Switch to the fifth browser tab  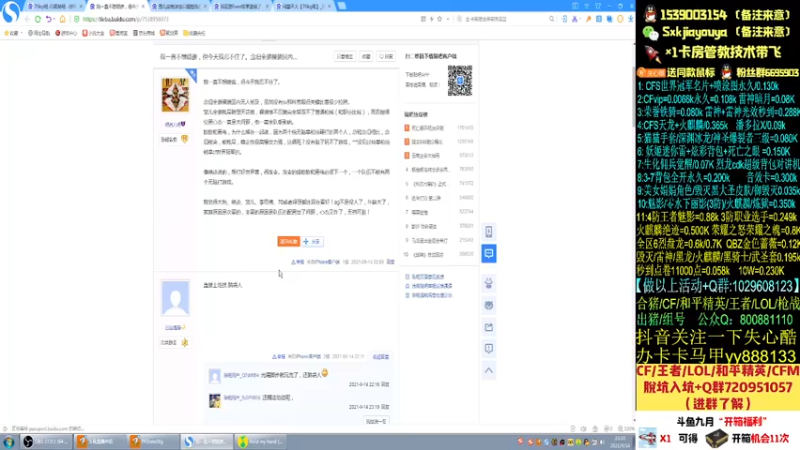pyautogui.click(x=304, y=6)
